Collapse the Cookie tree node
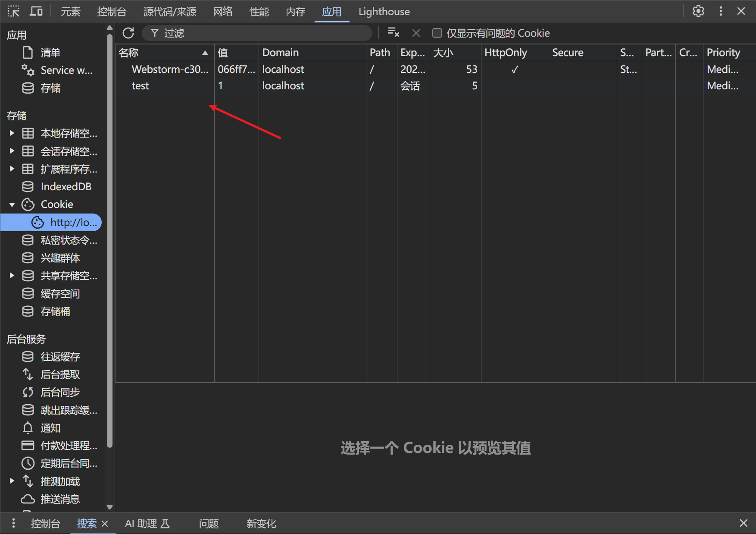This screenshot has width=756, height=534. (12, 204)
